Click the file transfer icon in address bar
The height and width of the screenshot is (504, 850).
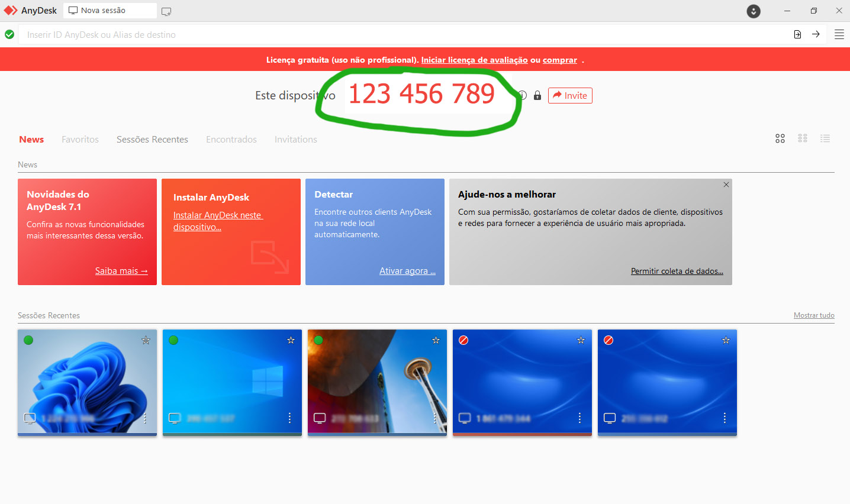point(797,34)
